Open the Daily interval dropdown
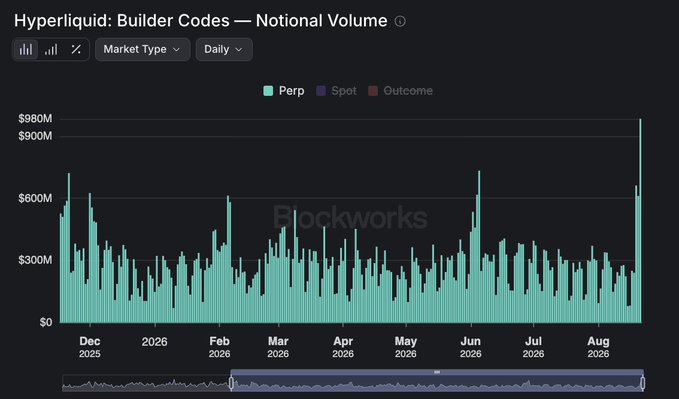 click(224, 49)
